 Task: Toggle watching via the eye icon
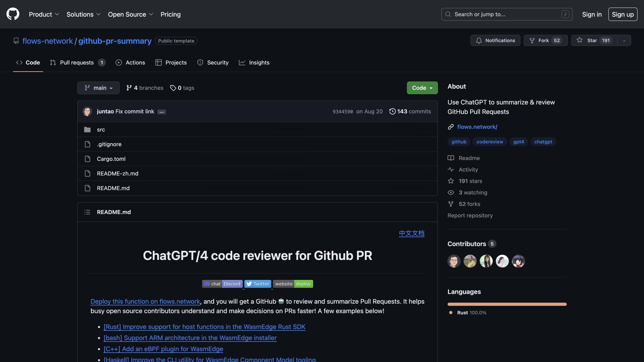pyautogui.click(x=451, y=192)
